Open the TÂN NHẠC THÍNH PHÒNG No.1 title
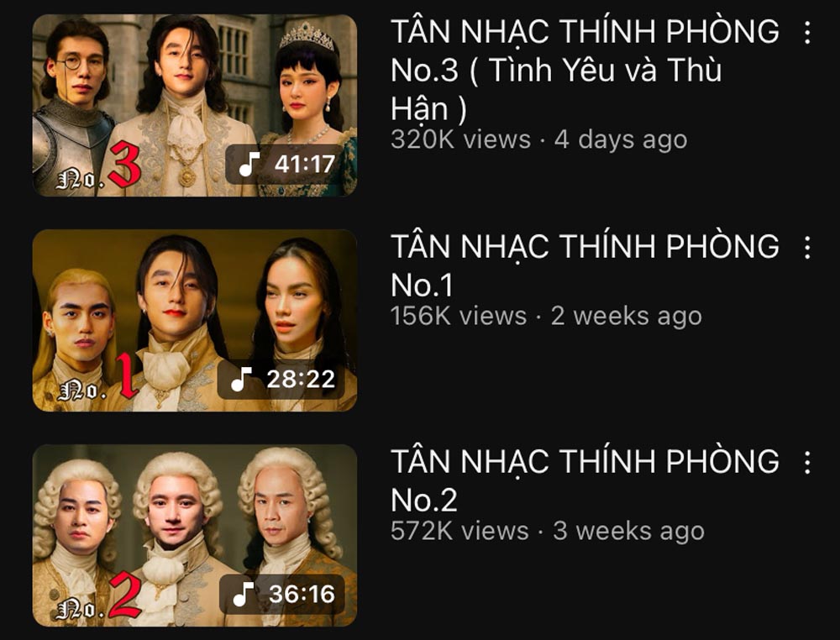This screenshot has width=840, height=640. click(585, 265)
